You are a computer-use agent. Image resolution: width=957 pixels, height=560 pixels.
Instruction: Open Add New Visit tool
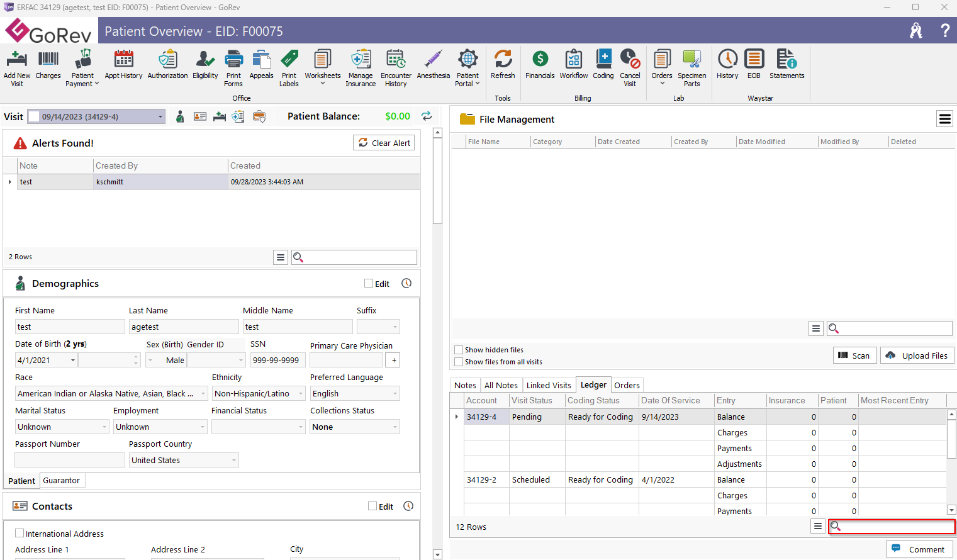17,68
